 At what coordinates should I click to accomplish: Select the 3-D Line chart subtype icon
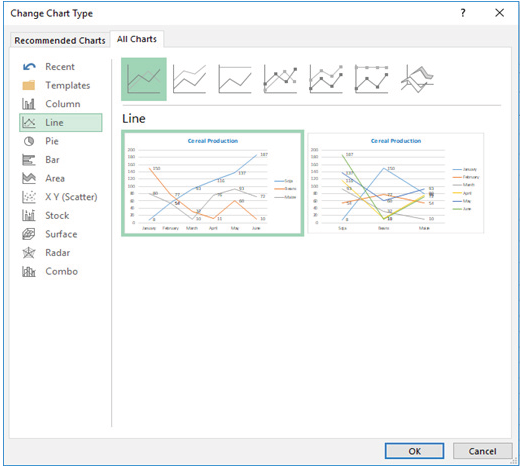tap(417, 79)
